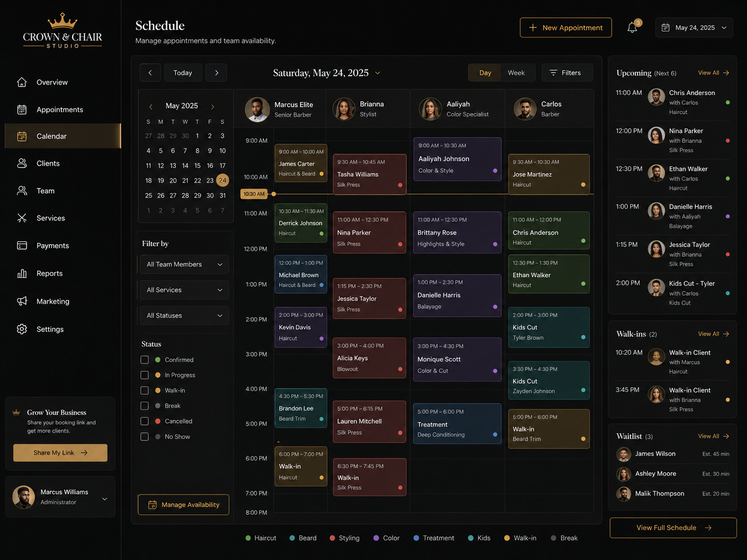Open the May 24, 2025 date dropdown
The height and width of the screenshot is (560, 747).
pyautogui.click(x=694, y=28)
